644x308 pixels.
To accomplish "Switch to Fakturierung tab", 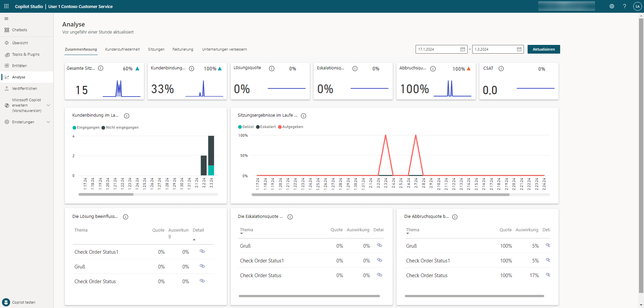I will (x=183, y=49).
